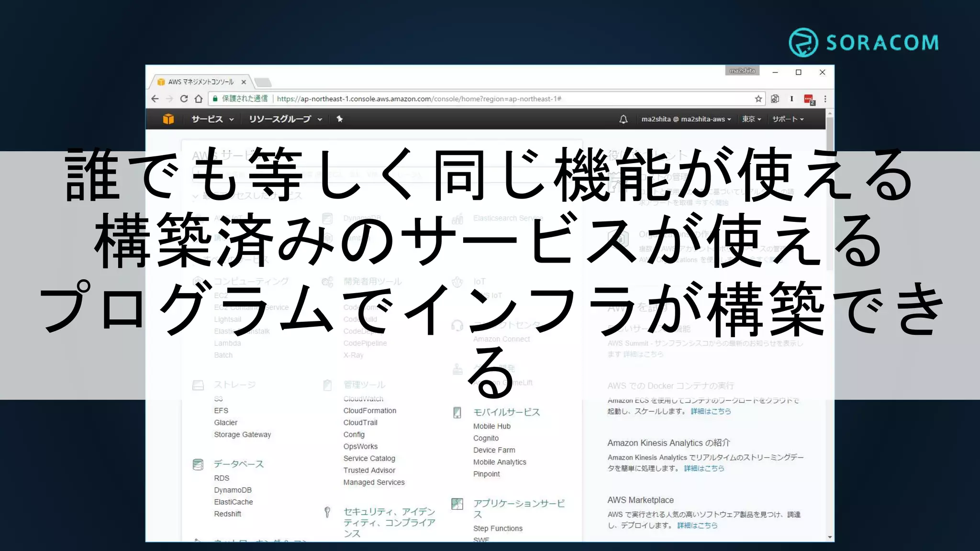Viewport: 980px width, 551px height.
Task: Open the pin shortcut icon in AWS navbar
Action: click(x=340, y=119)
